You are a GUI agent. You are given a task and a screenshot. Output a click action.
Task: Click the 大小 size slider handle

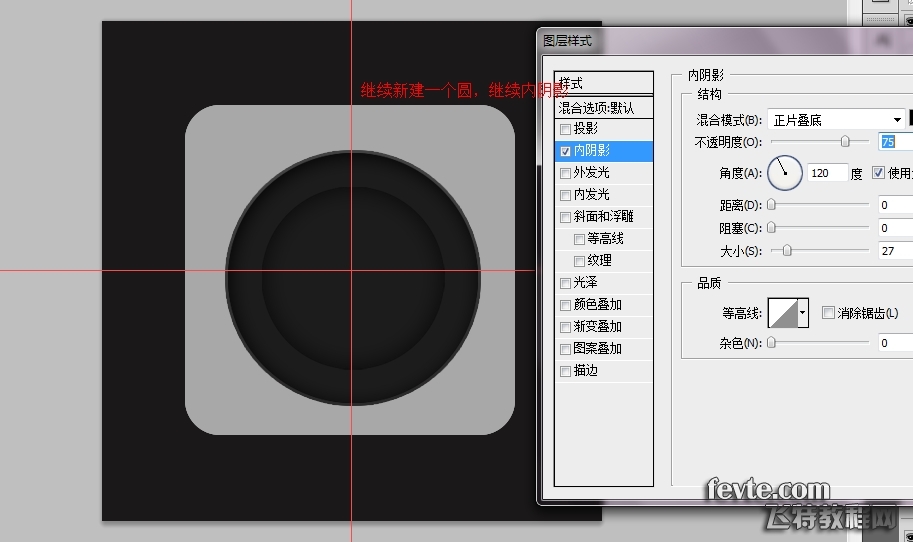click(787, 251)
